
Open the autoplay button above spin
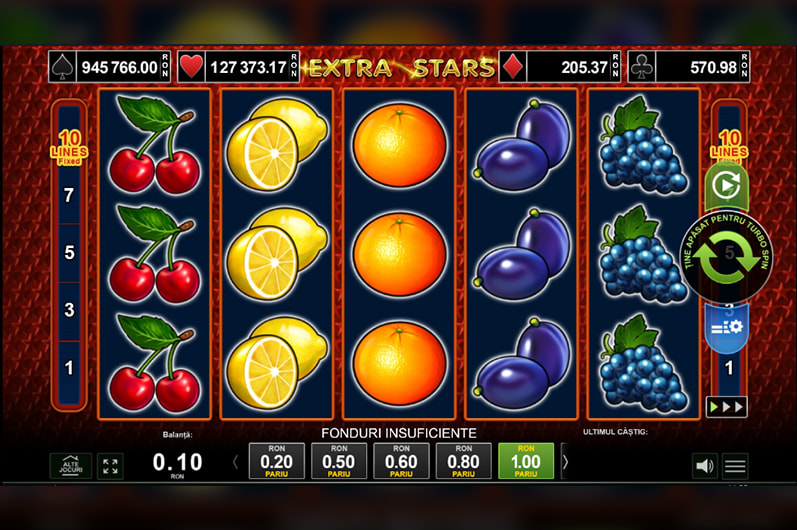[x=726, y=186]
